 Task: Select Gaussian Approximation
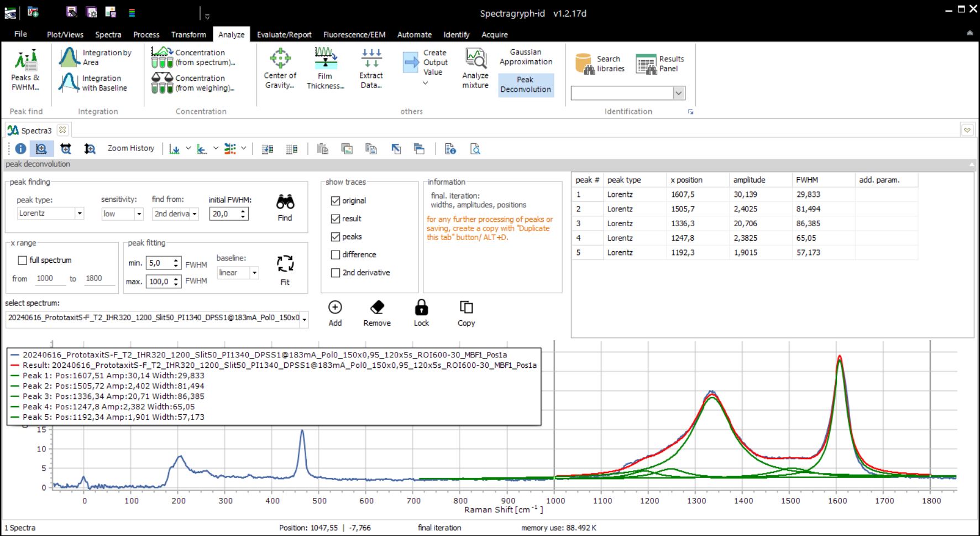click(526, 57)
